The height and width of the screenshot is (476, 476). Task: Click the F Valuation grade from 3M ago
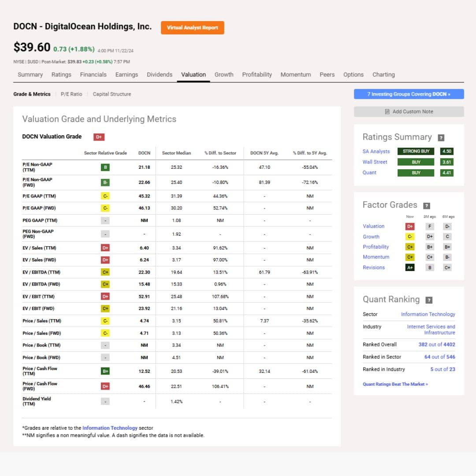(x=430, y=227)
